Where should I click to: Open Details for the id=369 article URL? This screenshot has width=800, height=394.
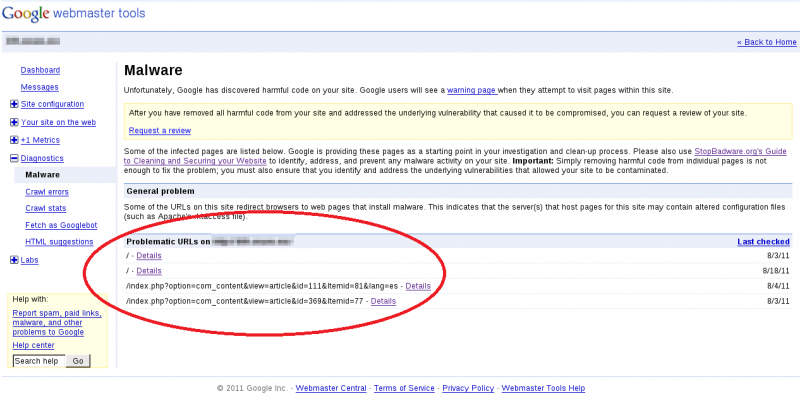click(x=383, y=301)
